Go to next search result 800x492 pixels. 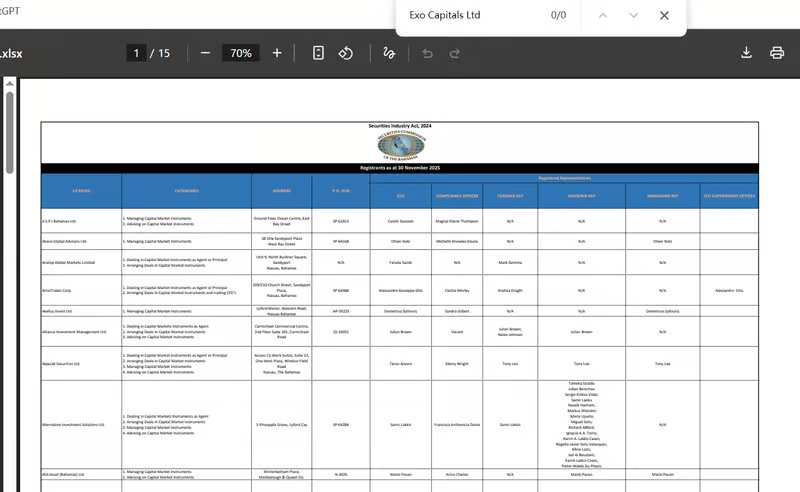633,16
